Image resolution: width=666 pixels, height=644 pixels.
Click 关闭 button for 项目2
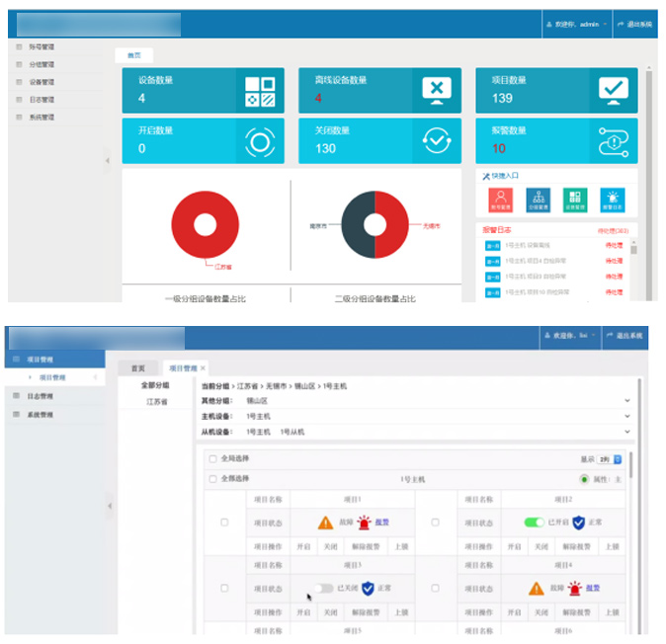(541, 547)
